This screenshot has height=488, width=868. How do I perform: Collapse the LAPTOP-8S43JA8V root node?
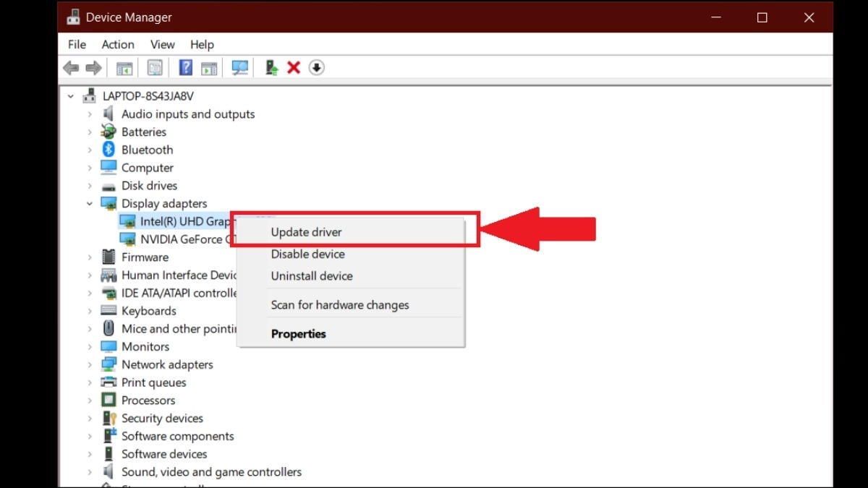pyautogui.click(x=71, y=96)
